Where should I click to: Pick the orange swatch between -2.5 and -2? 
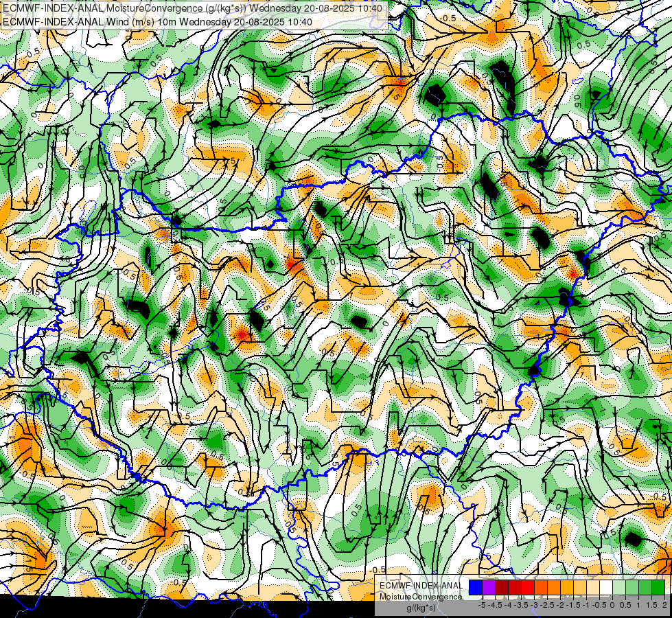coord(554,588)
